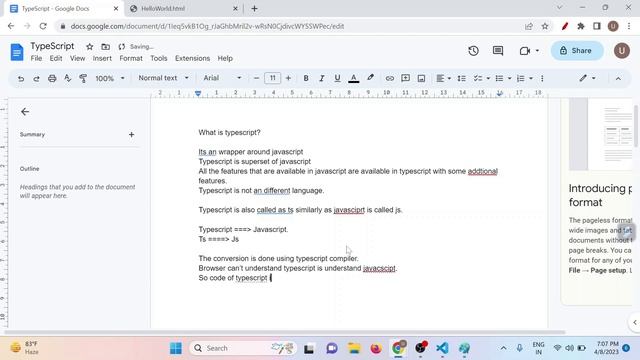Collapse the menus with chevron up
This screenshot has width=640, height=360.
tap(618, 78)
